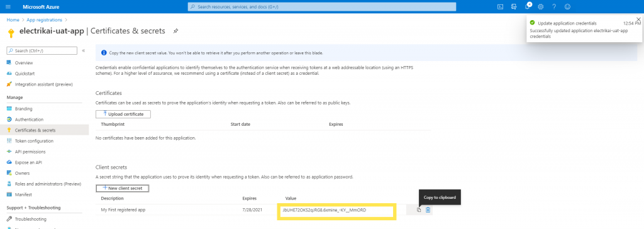This screenshot has width=644, height=229.
Task: Click the Roles and administrators icon
Action: pyautogui.click(x=9, y=184)
